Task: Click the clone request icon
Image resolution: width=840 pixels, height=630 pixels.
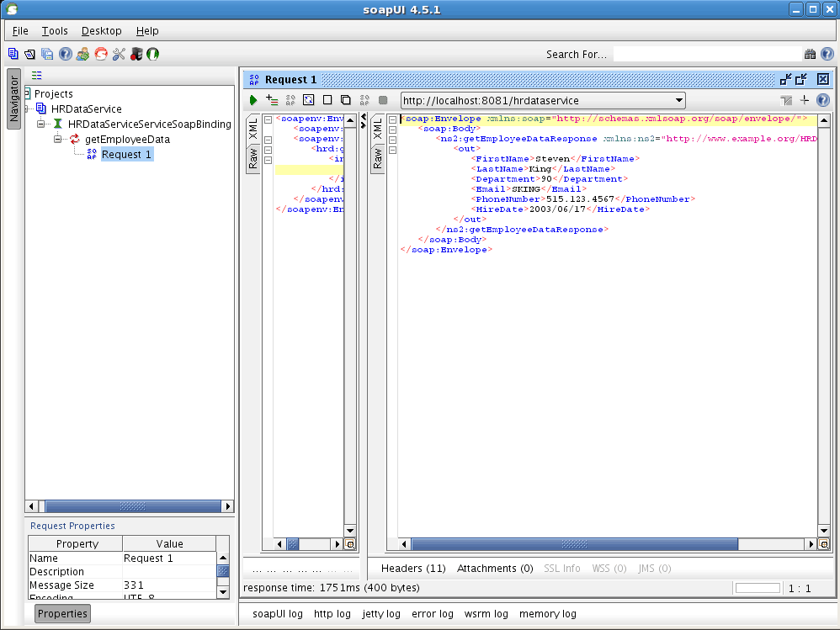Action: click(x=346, y=100)
